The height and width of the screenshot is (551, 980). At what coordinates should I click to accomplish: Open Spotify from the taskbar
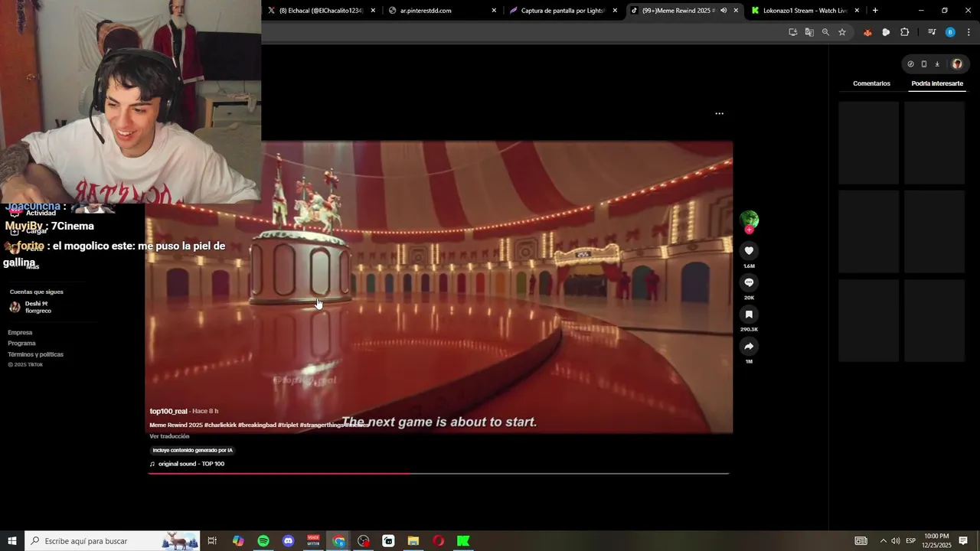[263, 541]
